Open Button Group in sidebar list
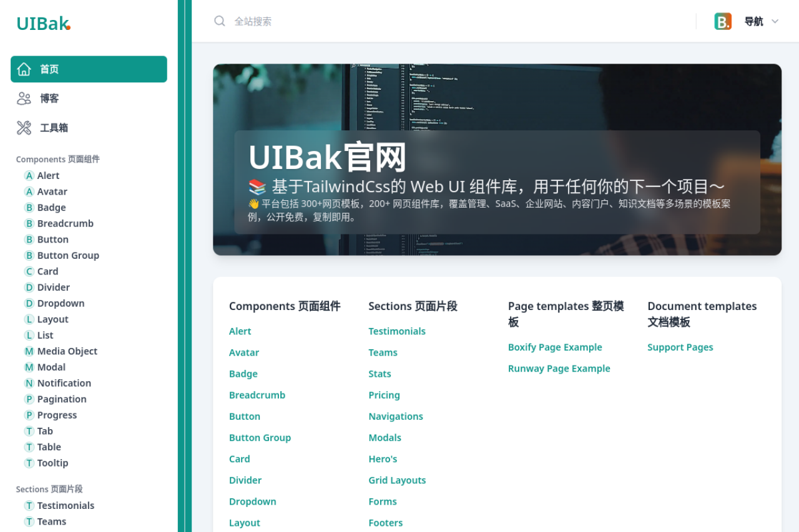 click(x=68, y=255)
